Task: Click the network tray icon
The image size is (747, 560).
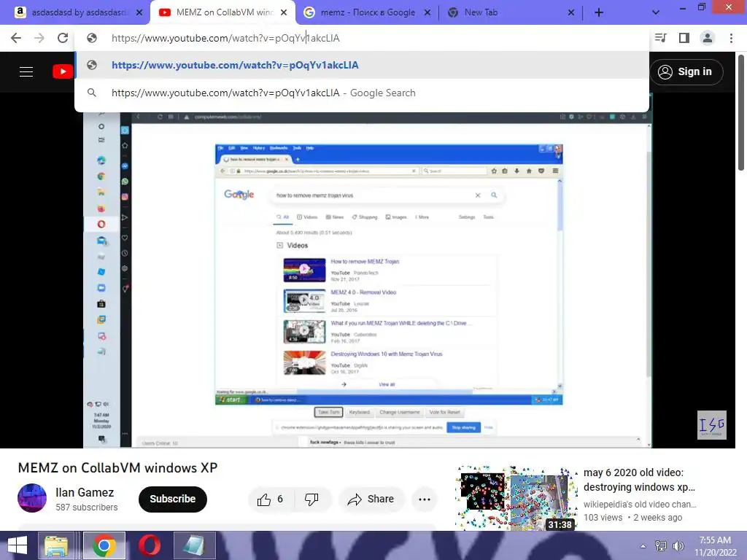Action: 661,546
